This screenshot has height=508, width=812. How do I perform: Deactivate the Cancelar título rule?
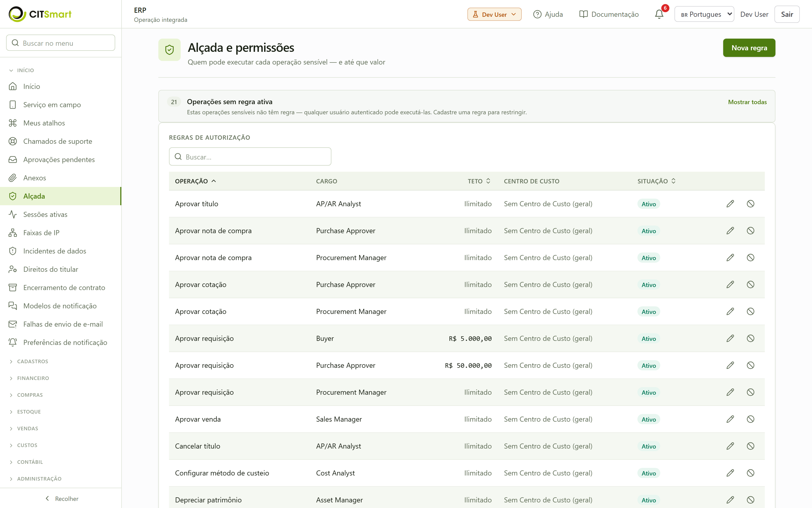coord(751,446)
